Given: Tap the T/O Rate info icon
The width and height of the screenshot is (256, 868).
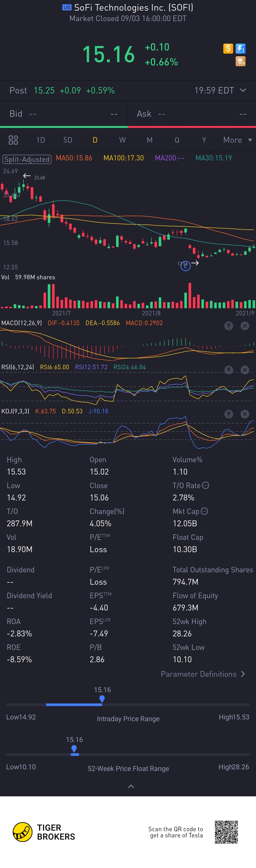Looking at the screenshot, I should pyautogui.click(x=206, y=485).
